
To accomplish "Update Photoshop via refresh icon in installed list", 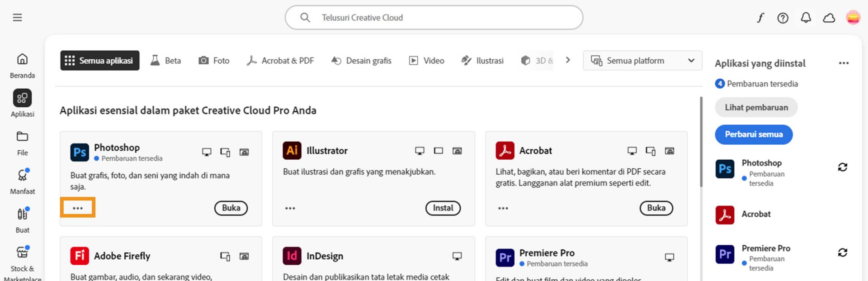I will tap(843, 167).
